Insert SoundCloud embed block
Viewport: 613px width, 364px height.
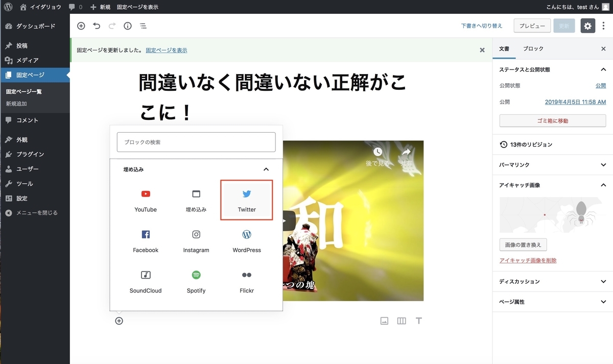146,281
